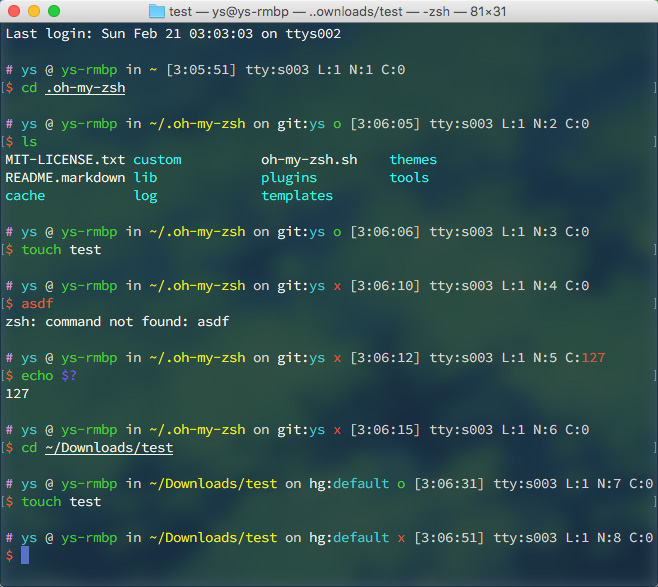Screen dimensions: 658x587
Task: Click the red asdf command text
Action: tap(37, 303)
